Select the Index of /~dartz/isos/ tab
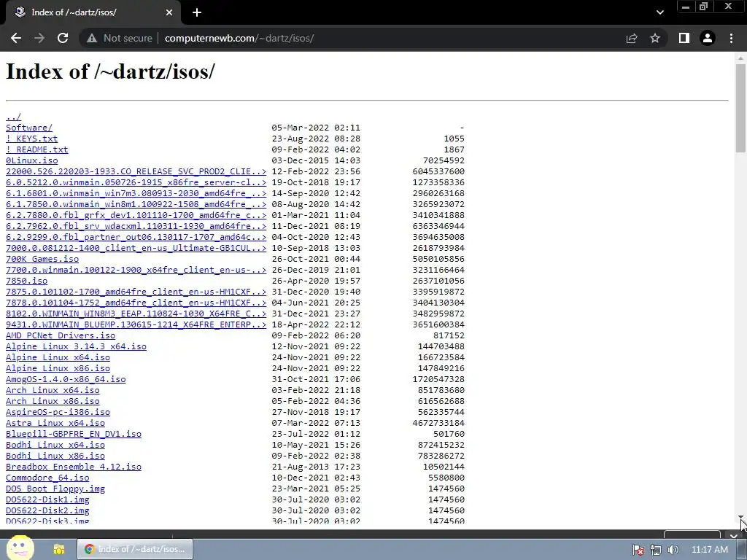 pyautogui.click(x=90, y=12)
